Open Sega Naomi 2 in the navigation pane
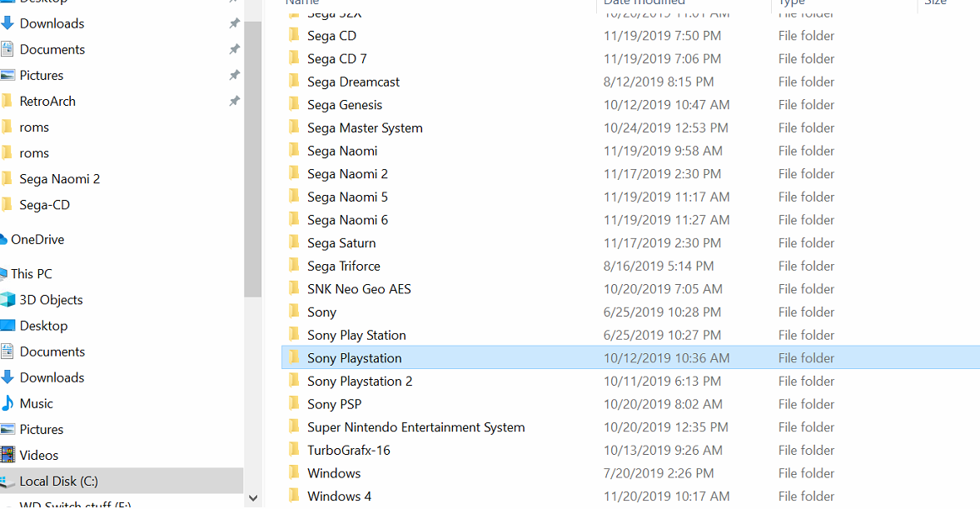 (x=59, y=179)
